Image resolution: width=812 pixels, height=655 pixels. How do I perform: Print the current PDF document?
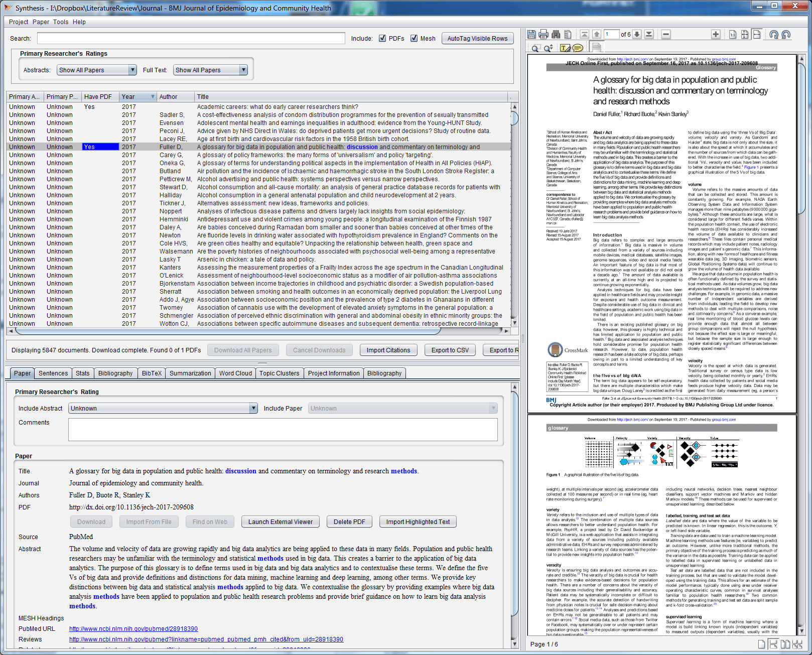[x=543, y=34]
